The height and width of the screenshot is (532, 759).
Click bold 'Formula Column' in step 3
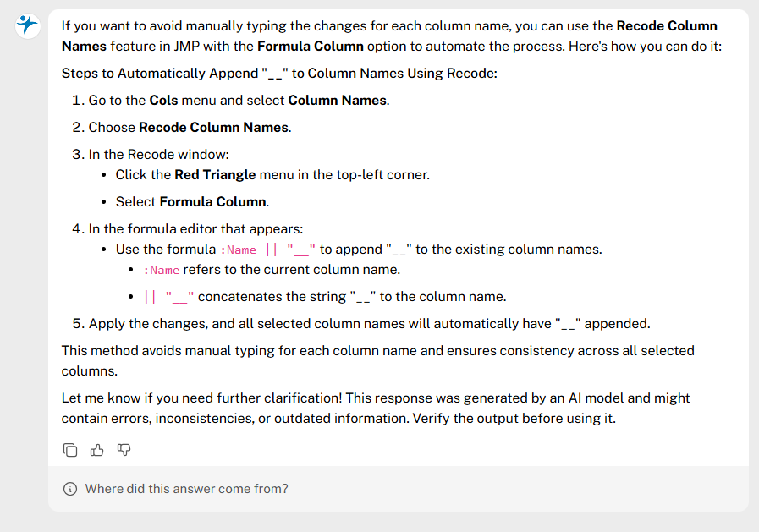[x=213, y=202]
